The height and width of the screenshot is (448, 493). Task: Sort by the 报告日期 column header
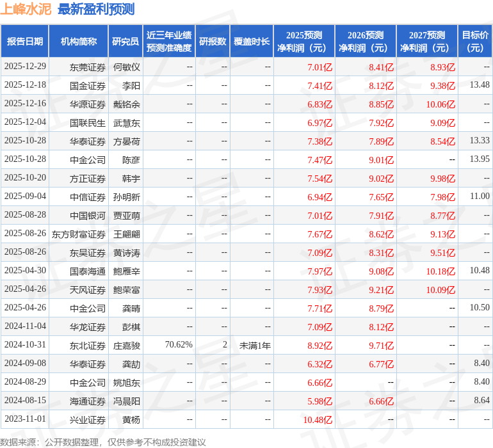(x=25, y=42)
